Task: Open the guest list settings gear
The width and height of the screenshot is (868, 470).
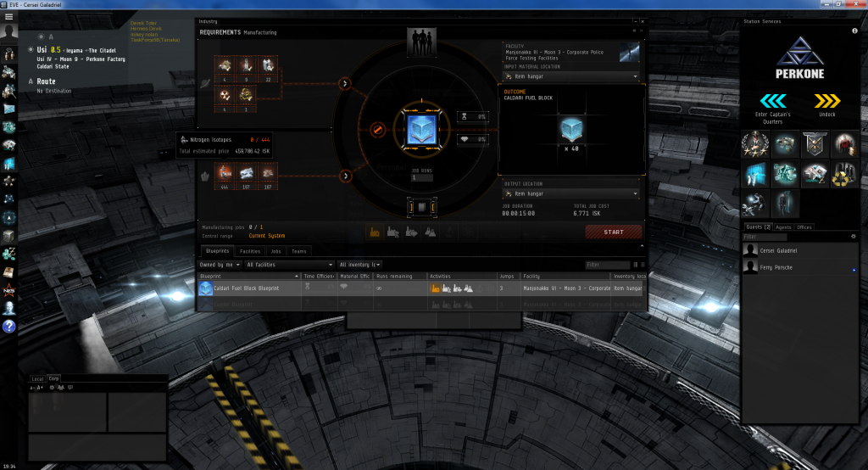Action: coord(853,237)
